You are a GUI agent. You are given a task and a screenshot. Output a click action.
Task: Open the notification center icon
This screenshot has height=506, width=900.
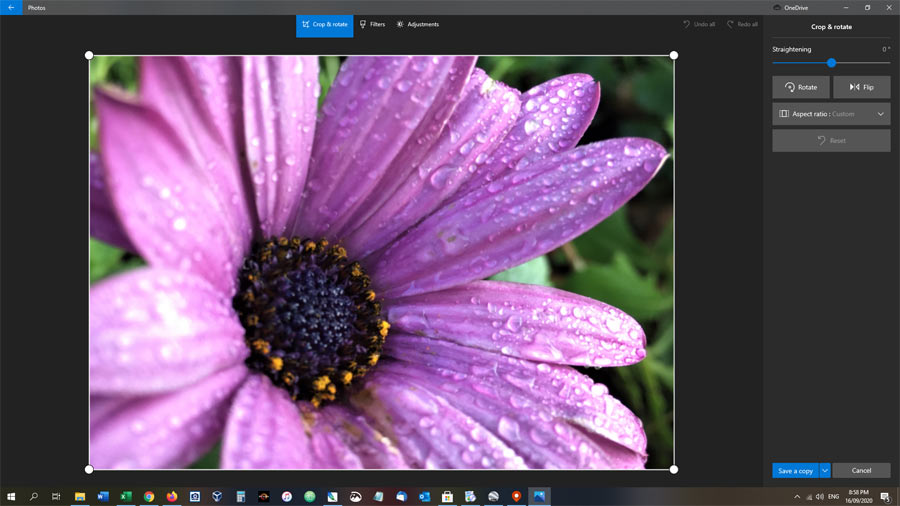coord(885,497)
